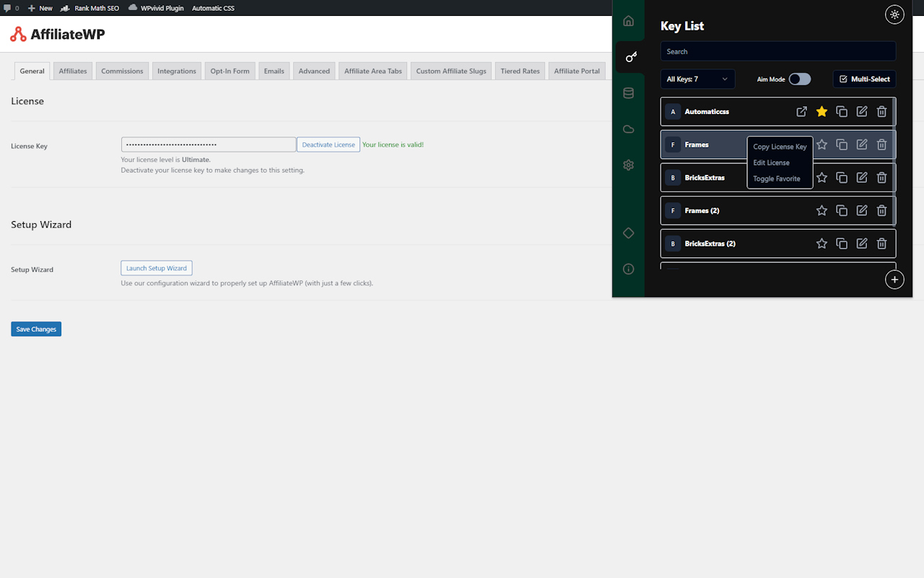The height and width of the screenshot is (578, 924).
Task: Open Rank Math SEO admin bar menu
Action: point(90,8)
